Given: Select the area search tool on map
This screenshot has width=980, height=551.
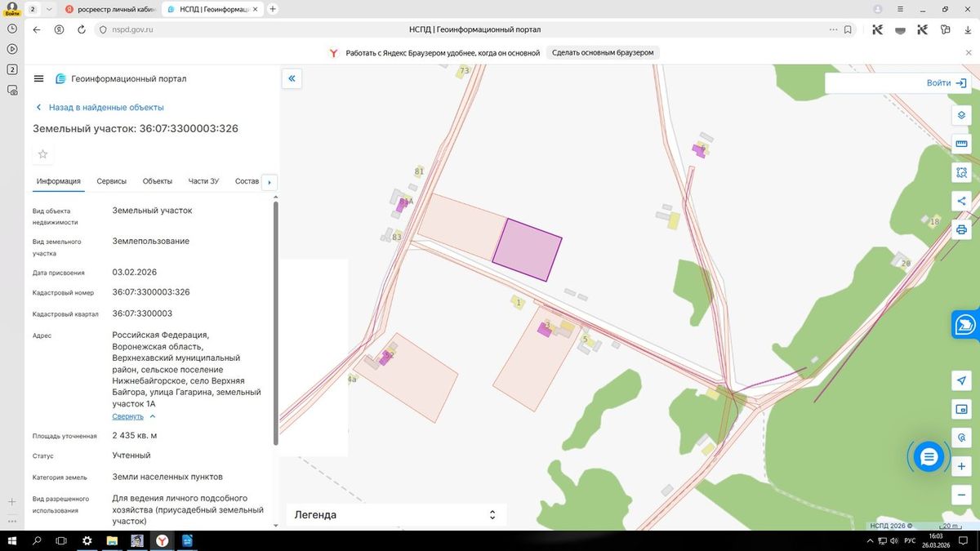Looking at the screenshot, I should 961,172.
